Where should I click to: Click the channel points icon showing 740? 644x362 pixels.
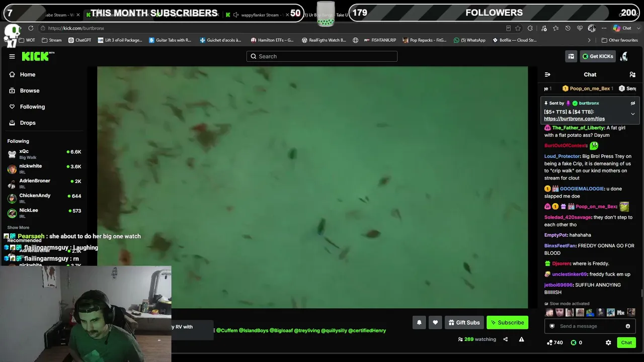click(555, 343)
